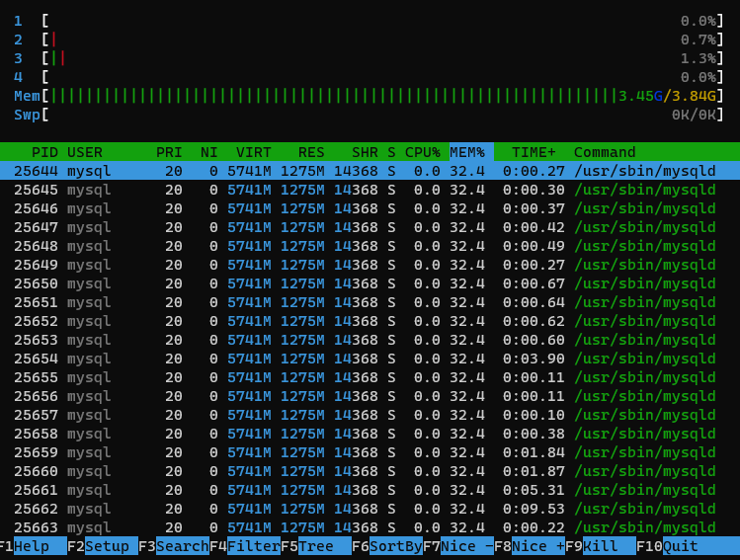Select process row with PID 25661
This screenshot has height=560, width=740.
coord(370,490)
